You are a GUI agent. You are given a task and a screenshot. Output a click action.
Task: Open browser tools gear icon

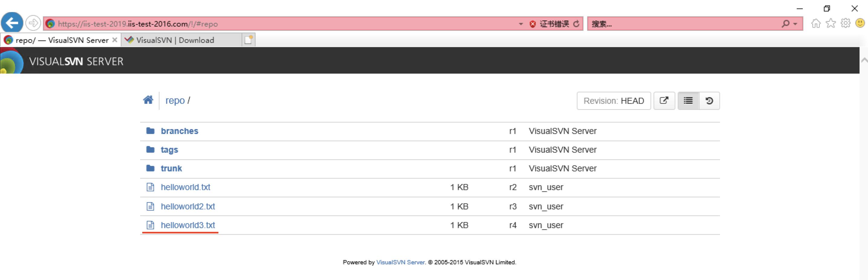coord(845,24)
